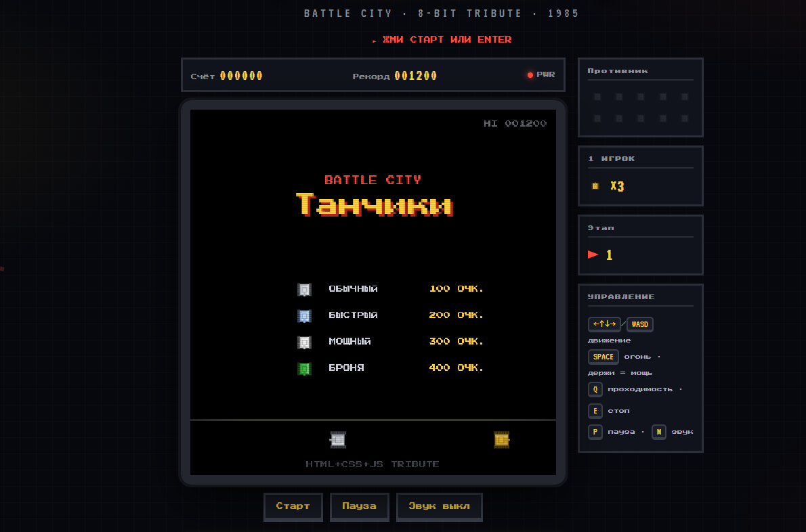Click the yellow tank at the game screen bottom
The height and width of the screenshot is (532, 806).
[x=502, y=439]
